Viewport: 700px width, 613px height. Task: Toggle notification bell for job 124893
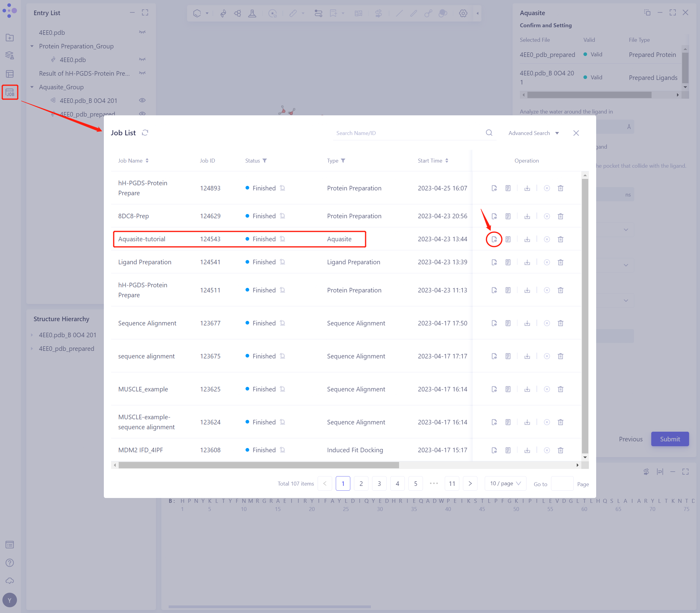[x=282, y=188]
